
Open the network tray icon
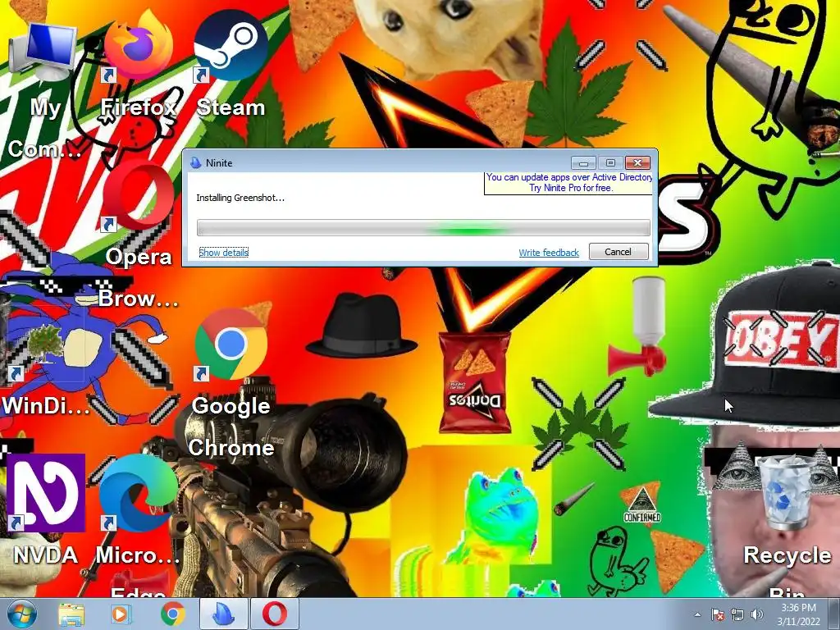737,615
